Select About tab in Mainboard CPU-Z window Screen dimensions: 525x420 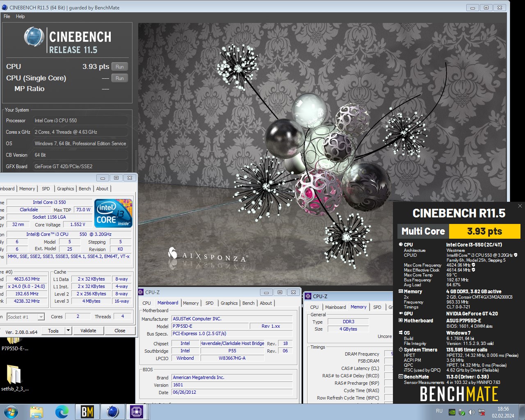pyautogui.click(x=266, y=303)
